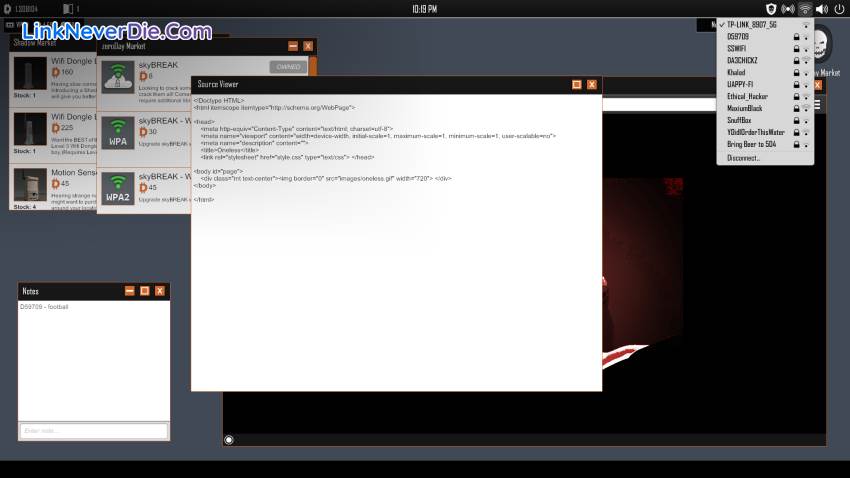Click the shield VPN icon in top bar
This screenshot has height=478, width=850.
tap(771, 9)
